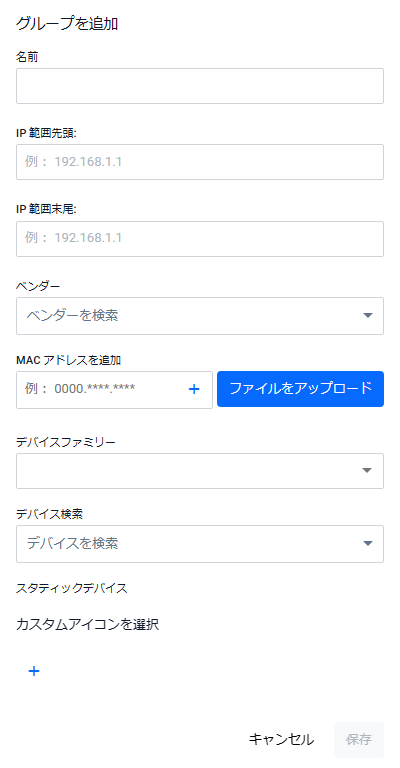
Task: Click the IP 範囲先頭 input field
Action: click(200, 162)
